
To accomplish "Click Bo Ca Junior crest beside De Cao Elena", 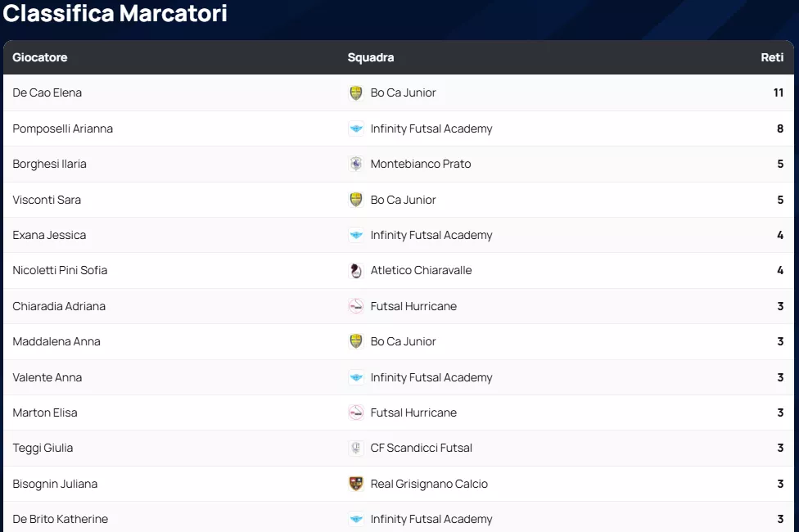I will coord(356,93).
